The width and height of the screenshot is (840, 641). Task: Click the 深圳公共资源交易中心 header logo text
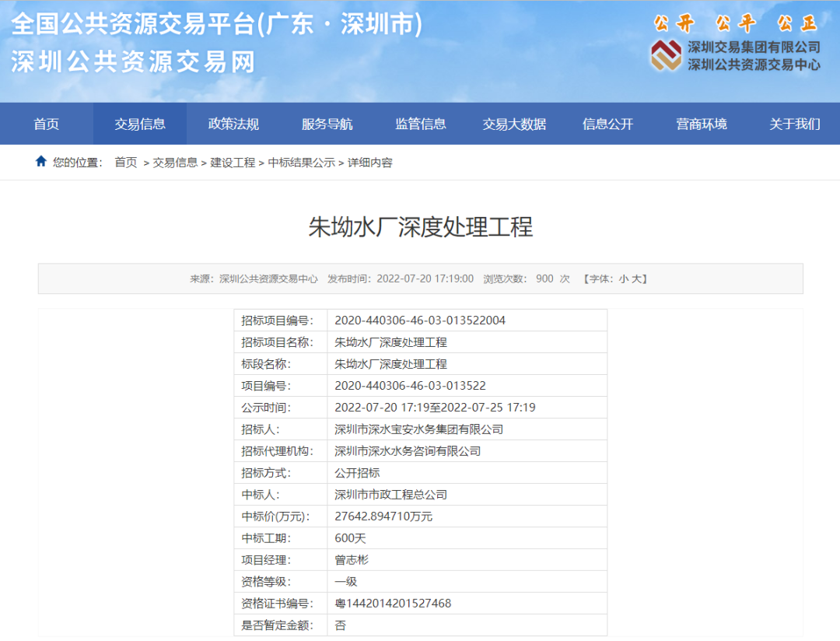click(754, 65)
